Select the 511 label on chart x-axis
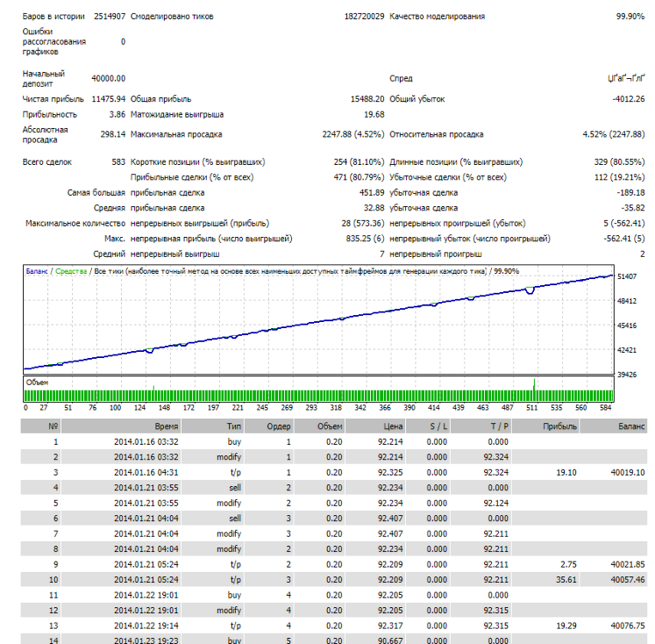This screenshot has height=644, width=655. 531,408
